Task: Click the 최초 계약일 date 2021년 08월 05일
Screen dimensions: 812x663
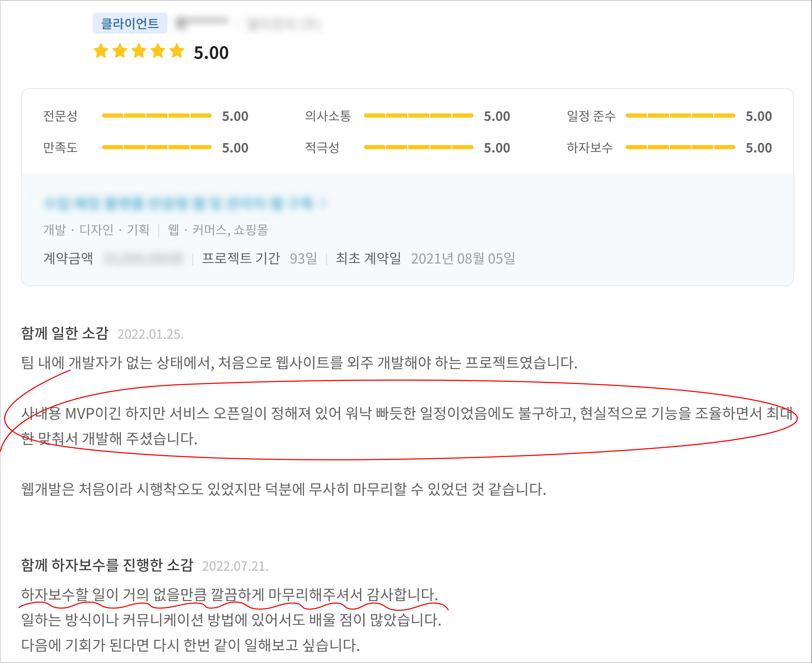Action: 463,258
